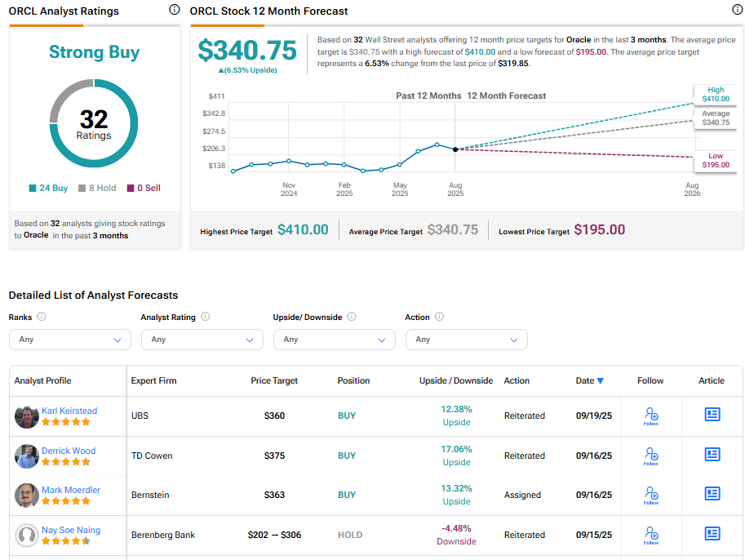This screenshot has width=745, height=560.
Task: Click the 6.53% Upside indicator
Action: [247, 70]
